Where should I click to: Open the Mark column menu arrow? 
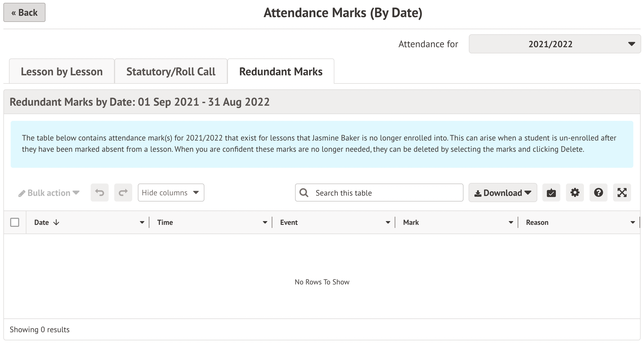pos(511,223)
